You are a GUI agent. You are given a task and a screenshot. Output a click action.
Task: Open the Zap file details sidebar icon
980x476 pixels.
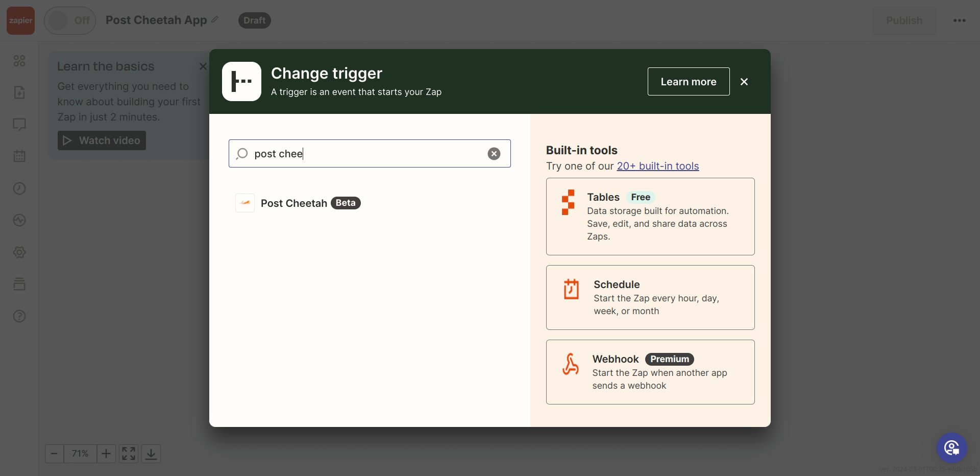click(x=19, y=92)
